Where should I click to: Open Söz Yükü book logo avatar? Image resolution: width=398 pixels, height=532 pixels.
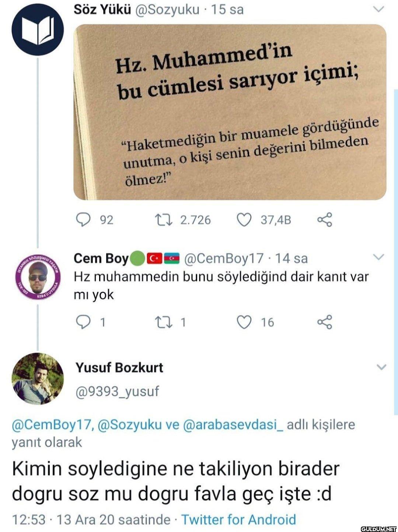38,30
